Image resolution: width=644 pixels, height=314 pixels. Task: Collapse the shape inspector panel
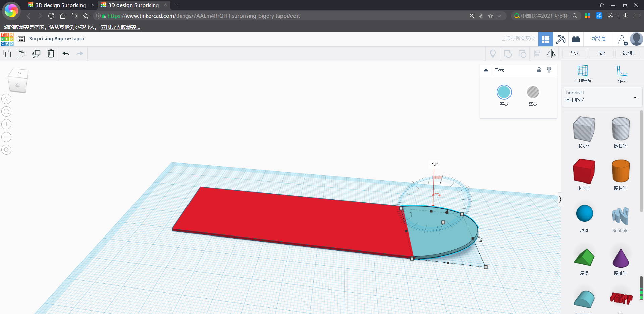[486, 70]
